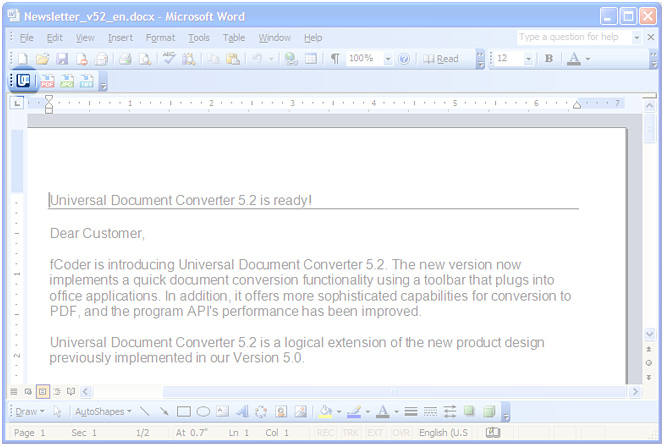Apply Font Color A swatch on Drawing toolbar
Viewport: 664px width, 446px height.
382,412
